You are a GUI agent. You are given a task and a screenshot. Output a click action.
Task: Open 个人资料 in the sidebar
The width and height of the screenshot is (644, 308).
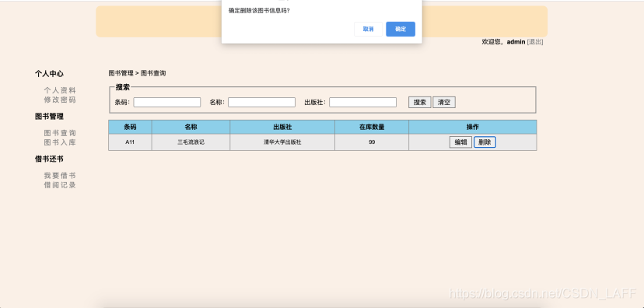[x=60, y=90]
